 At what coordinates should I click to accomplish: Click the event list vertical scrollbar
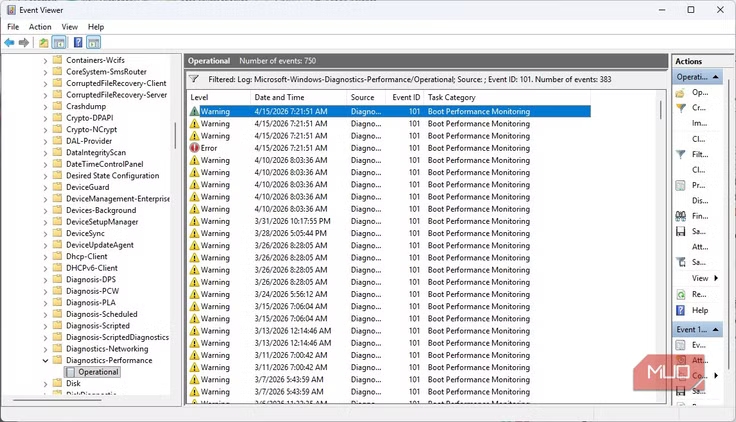coord(661,250)
